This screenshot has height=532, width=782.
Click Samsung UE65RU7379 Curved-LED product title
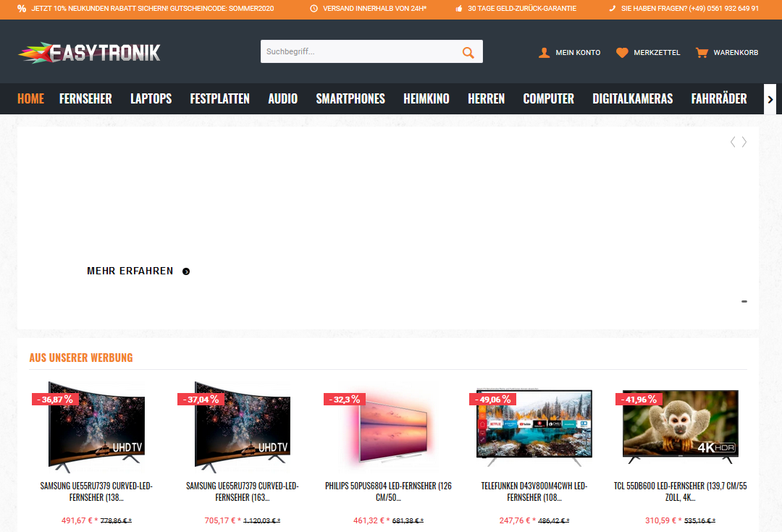click(x=243, y=491)
